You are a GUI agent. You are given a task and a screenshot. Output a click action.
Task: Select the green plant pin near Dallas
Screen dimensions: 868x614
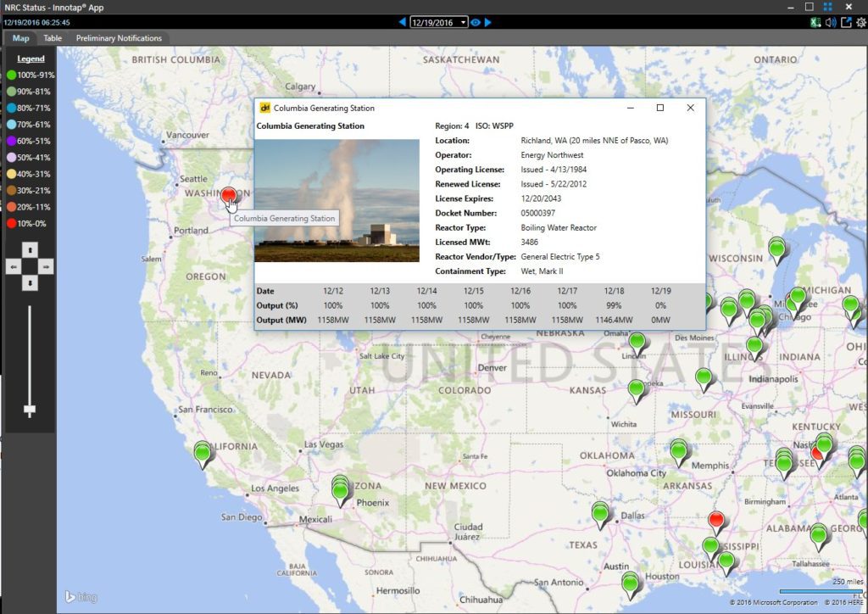[600, 512]
